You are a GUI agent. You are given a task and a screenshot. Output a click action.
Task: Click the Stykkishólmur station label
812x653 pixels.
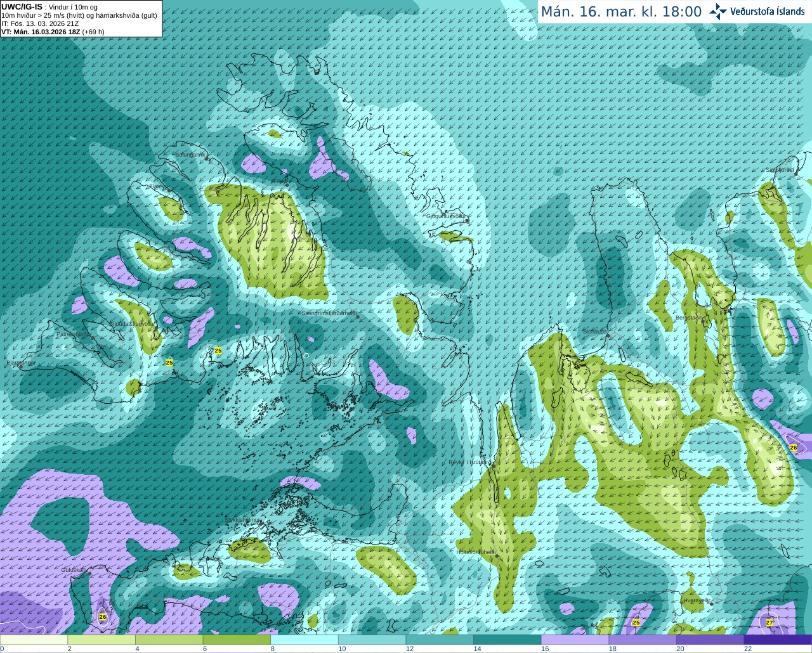tap(243, 520)
